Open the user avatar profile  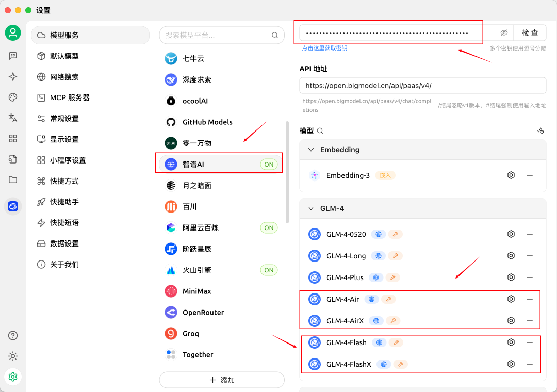tap(13, 33)
